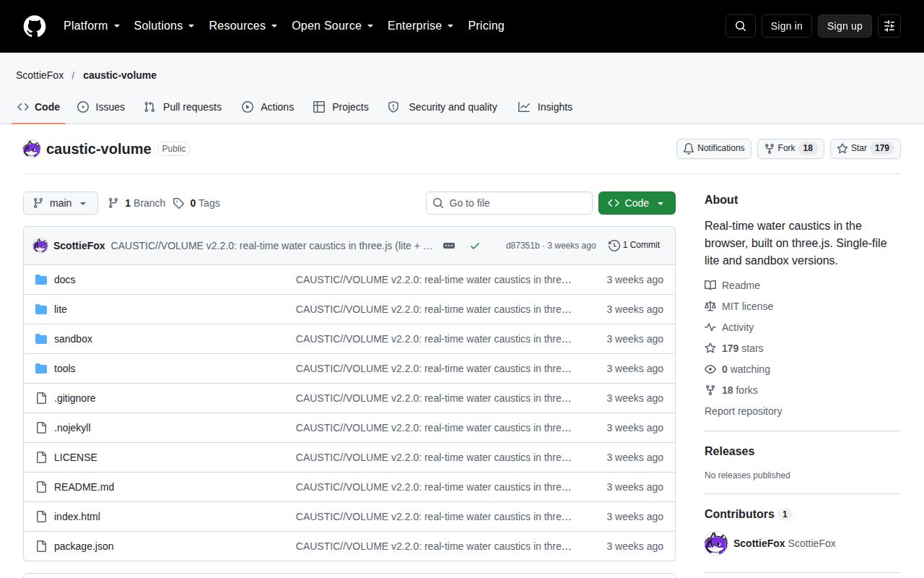Switch to the Insights tab
Image resolution: width=924 pixels, height=578 pixels.
point(545,107)
